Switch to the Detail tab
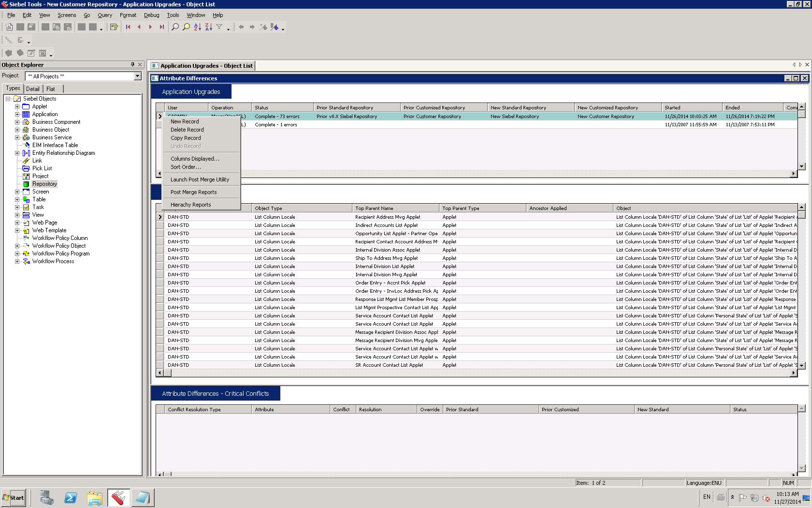The height and width of the screenshot is (508, 812). click(33, 89)
